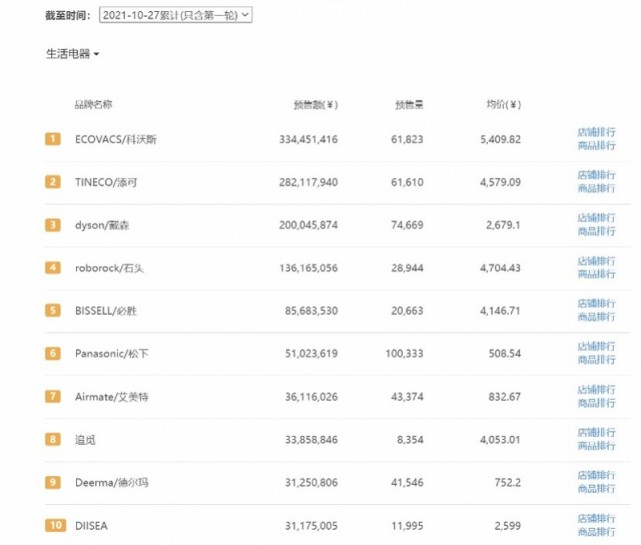
Task: Select brand name ECOVACS/科沃斯
Action: tap(116, 139)
